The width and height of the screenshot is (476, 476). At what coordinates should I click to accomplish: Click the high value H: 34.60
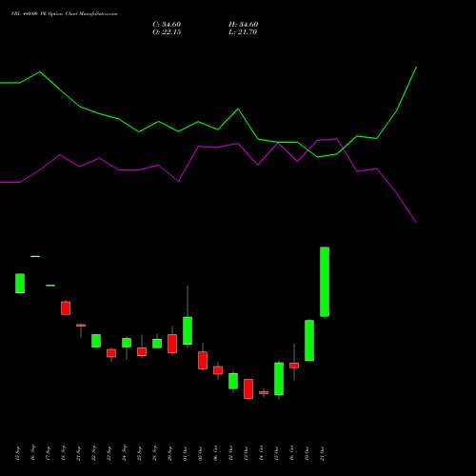point(243,25)
